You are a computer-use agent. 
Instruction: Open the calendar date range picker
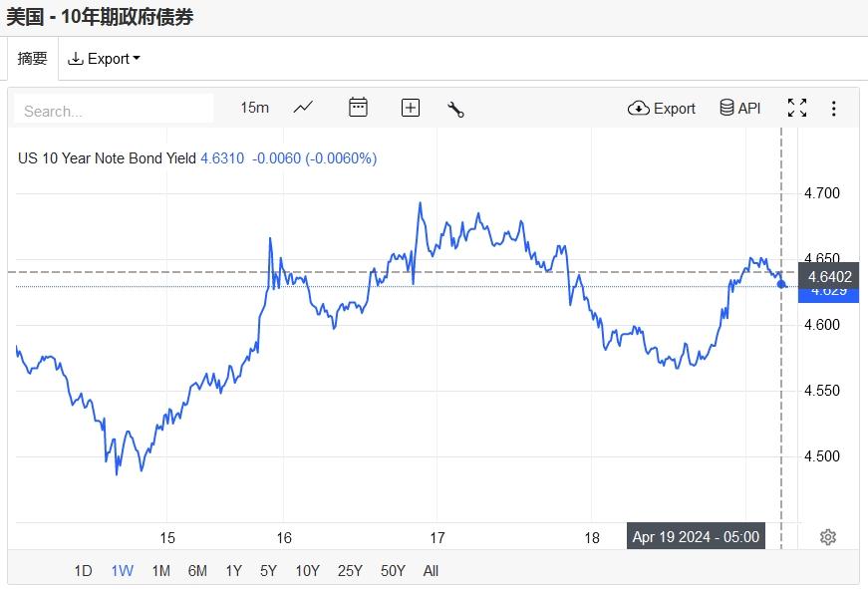click(x=358, y=108)
